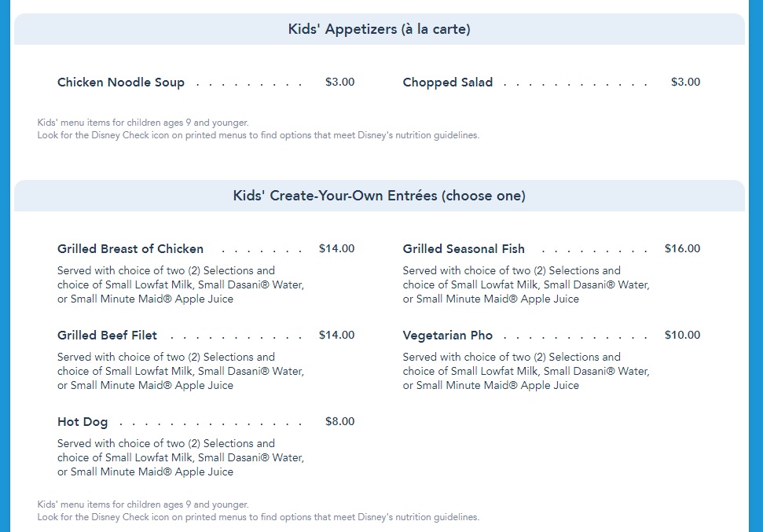
Task: Select the Grilled Seasonal Fish title
Action: coord(464,249)
